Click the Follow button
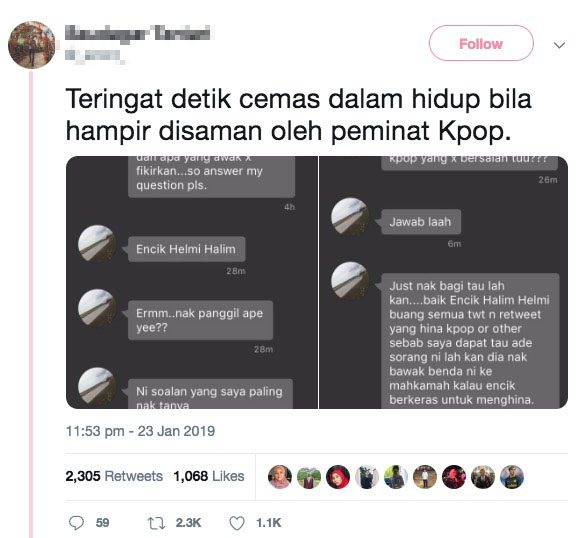Viewport: 585px width, 538px height. tap(481, 43)
